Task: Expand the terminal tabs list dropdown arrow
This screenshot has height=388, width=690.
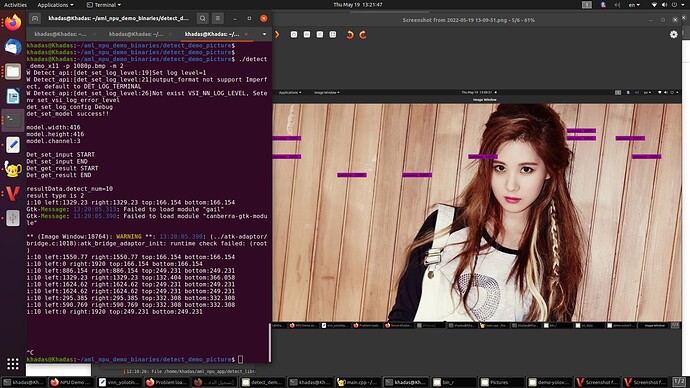Action: coord(264,34)
